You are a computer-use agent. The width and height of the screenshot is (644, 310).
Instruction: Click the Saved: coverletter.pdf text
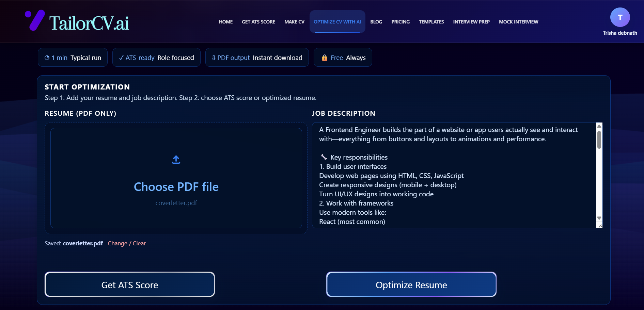(74, 243)
